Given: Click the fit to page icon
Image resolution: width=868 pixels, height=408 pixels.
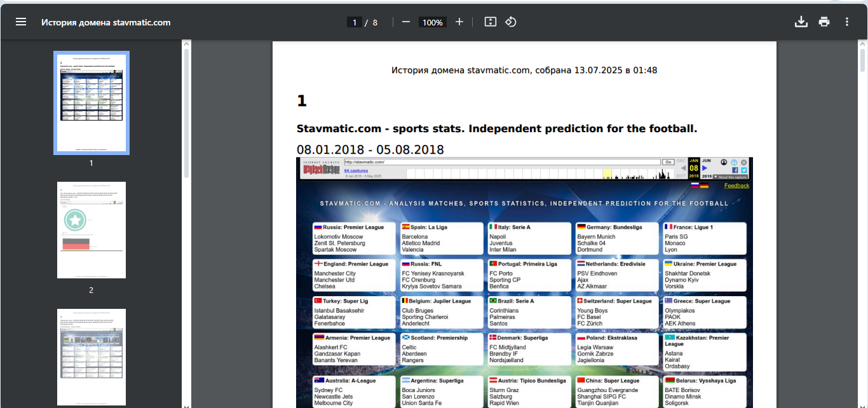Looking at the screenshot, I should [x=490, y=22].
